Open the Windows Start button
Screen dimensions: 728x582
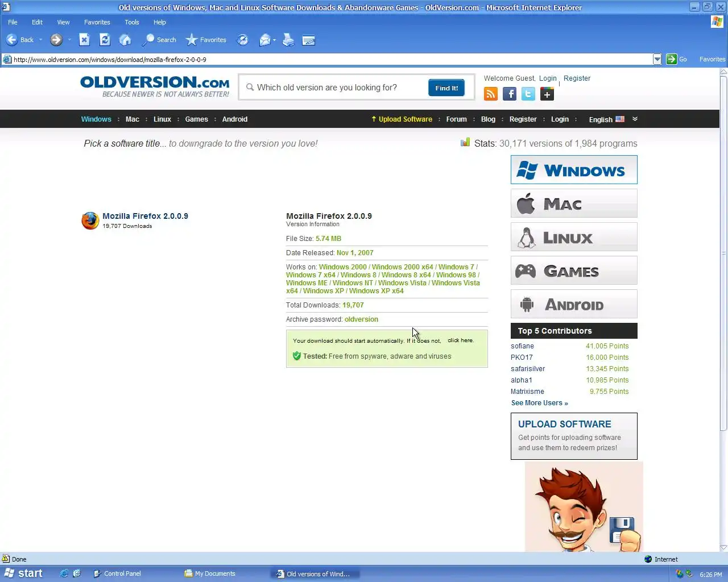click(x=23, y=573)
